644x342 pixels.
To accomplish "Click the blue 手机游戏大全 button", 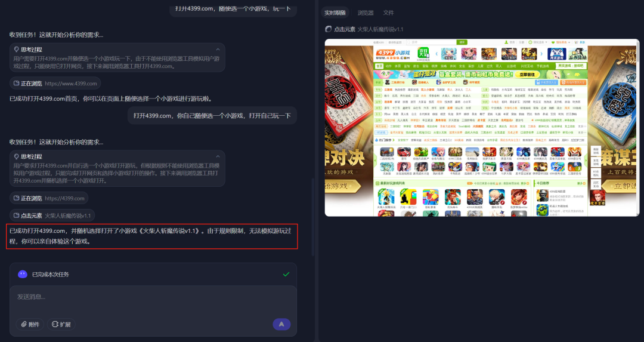I will (x=546, y=82).
